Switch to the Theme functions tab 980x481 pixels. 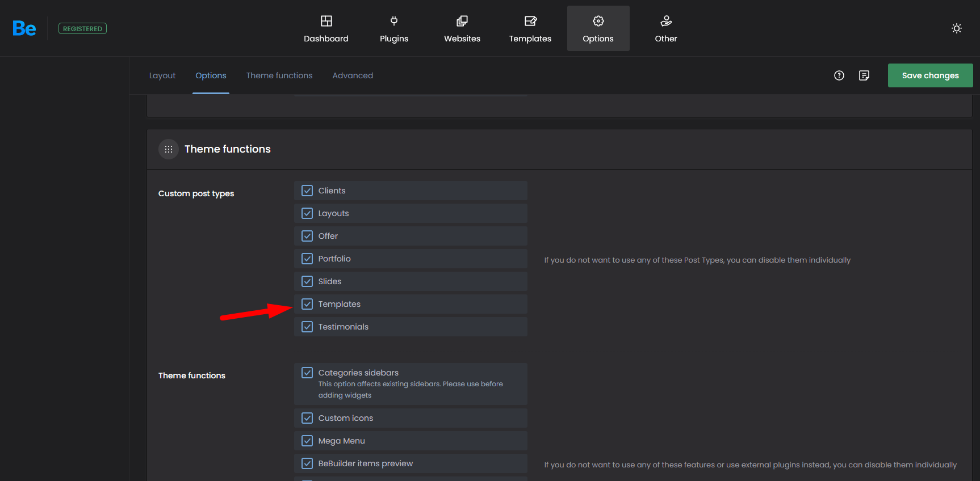pyautogui.click(x=279, y=75)
